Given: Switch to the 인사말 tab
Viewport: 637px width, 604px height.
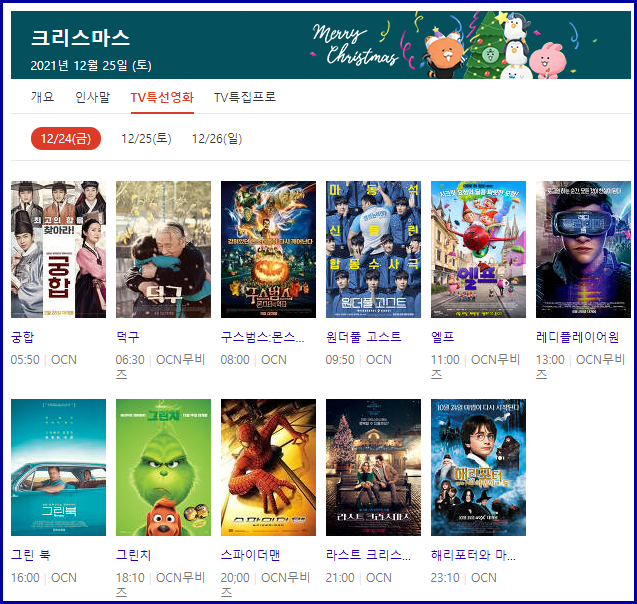Looking at the screenshot, I should coord(93,97).
